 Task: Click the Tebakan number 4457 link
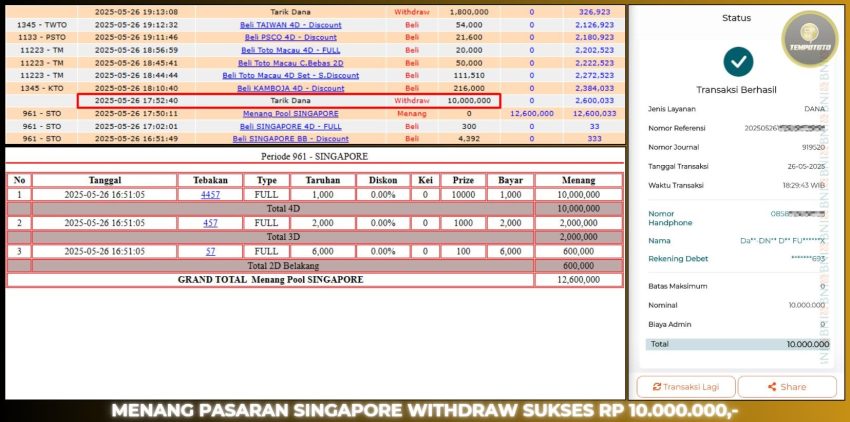[210, 194]
